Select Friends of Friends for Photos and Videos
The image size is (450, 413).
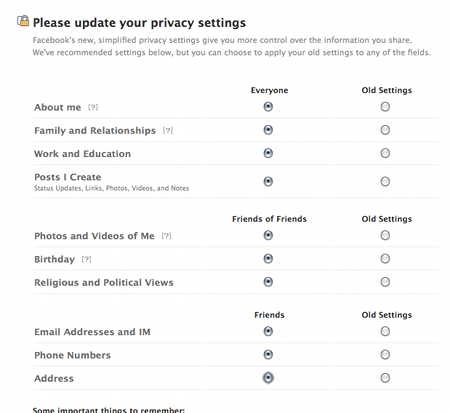point(268,235)
